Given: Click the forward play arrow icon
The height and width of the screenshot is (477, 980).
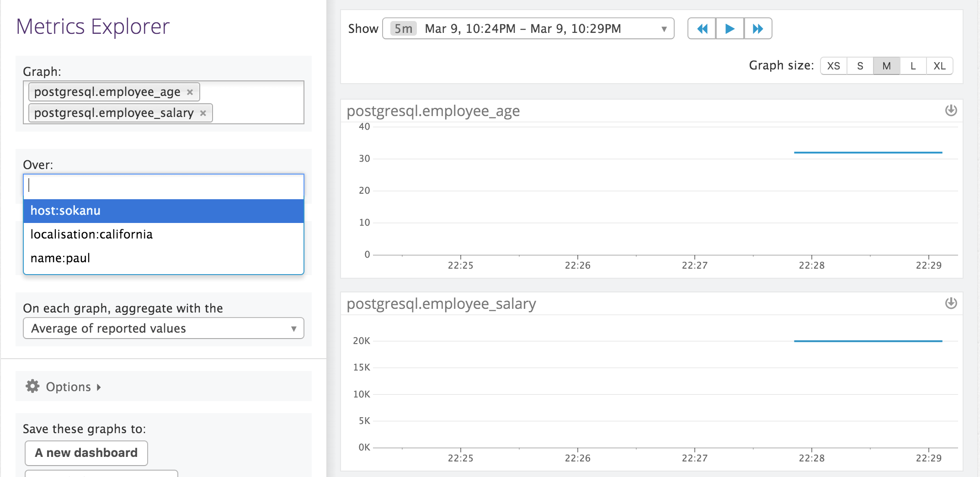Looking at the screenshot, I should (730, 28).
